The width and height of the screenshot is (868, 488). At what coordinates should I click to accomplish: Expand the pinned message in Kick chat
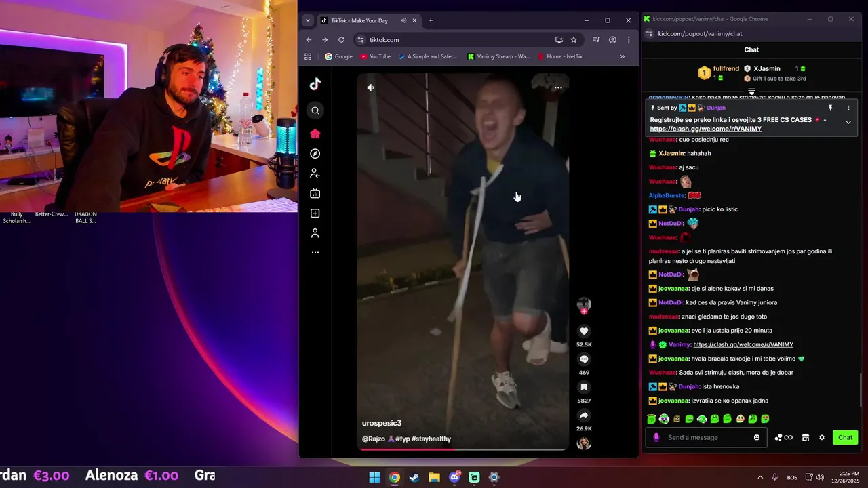pos(848,122)
